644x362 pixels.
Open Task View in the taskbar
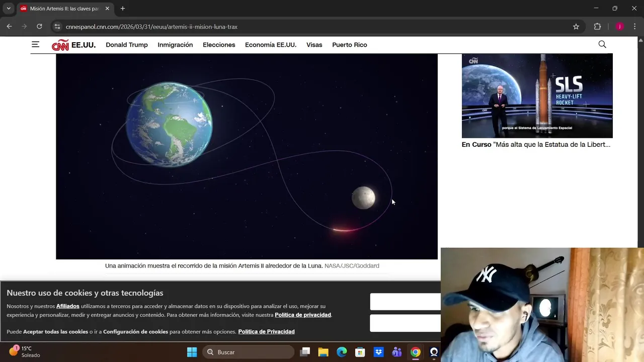[305, 352]
